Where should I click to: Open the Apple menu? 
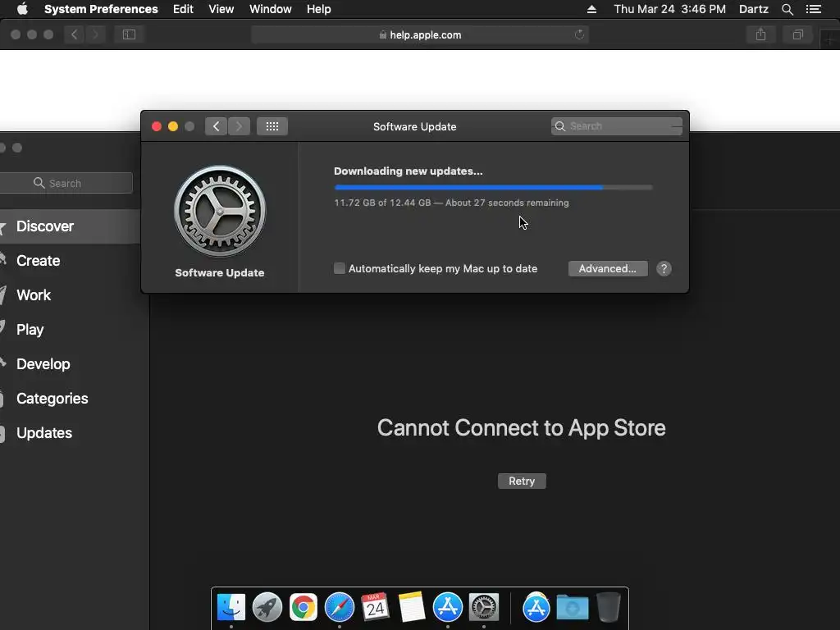pyautogui.click(x=22, y=9)
